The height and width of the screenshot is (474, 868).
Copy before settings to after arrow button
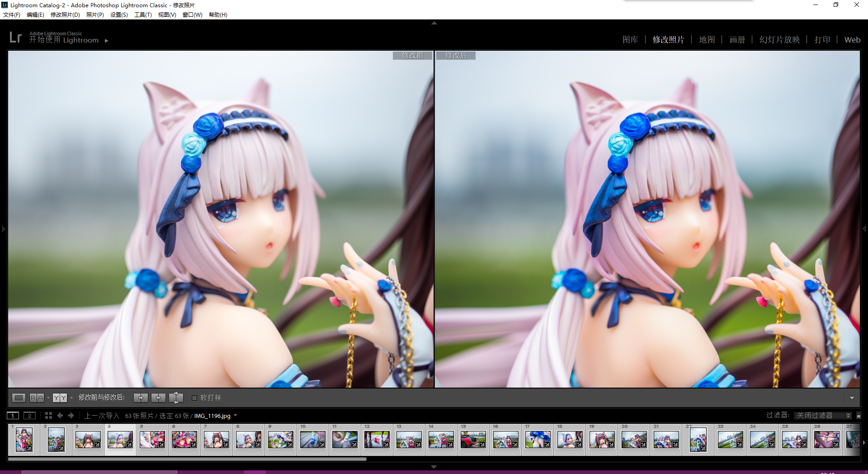[x=141, y=398]
